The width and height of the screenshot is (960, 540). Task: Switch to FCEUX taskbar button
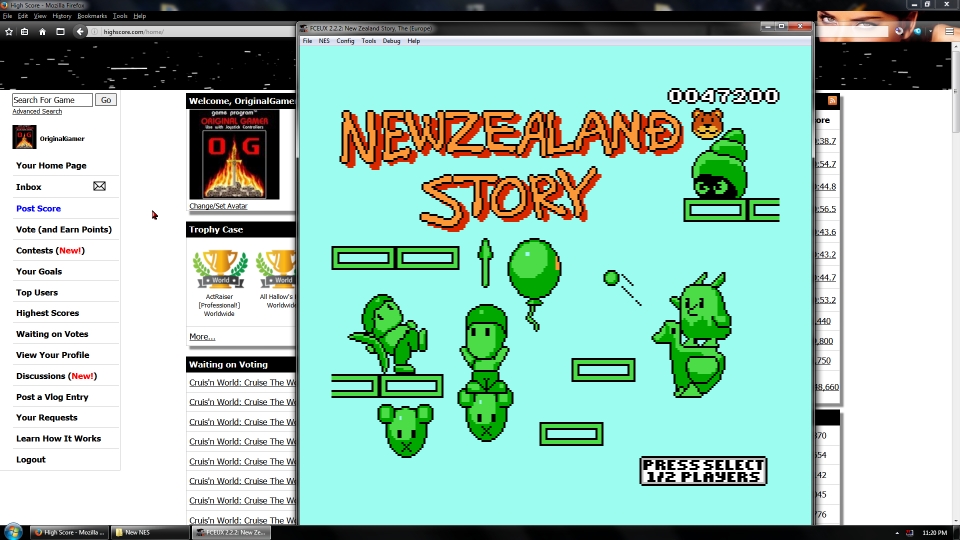231,532
